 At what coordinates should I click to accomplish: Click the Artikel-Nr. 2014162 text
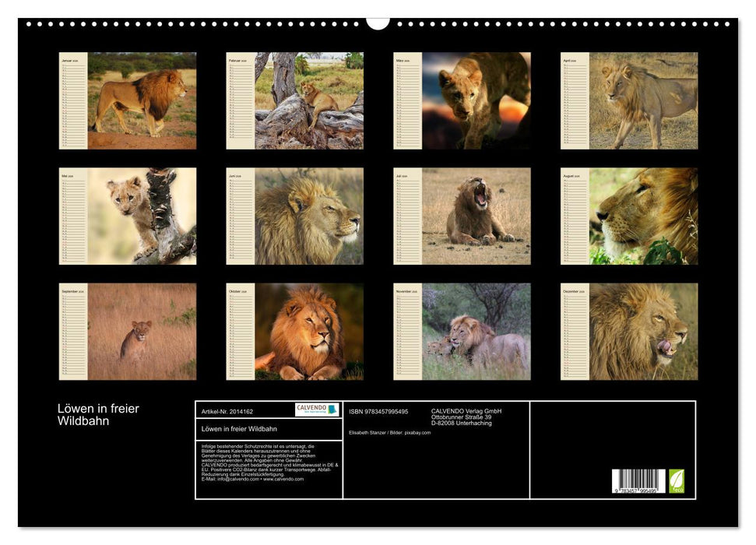coord(227,410)
